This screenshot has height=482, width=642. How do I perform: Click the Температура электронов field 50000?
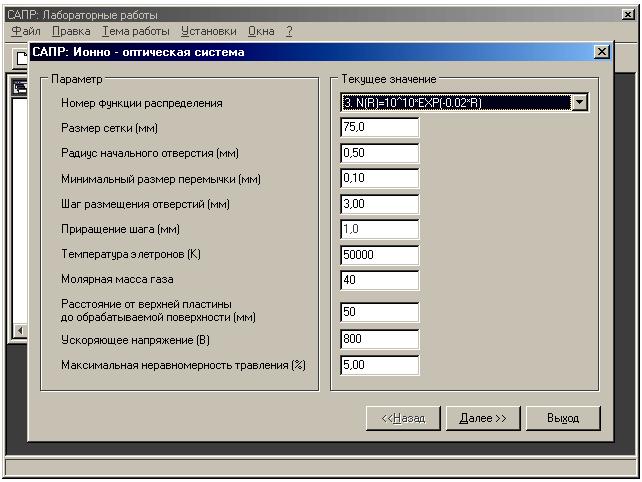coord(380,255)
